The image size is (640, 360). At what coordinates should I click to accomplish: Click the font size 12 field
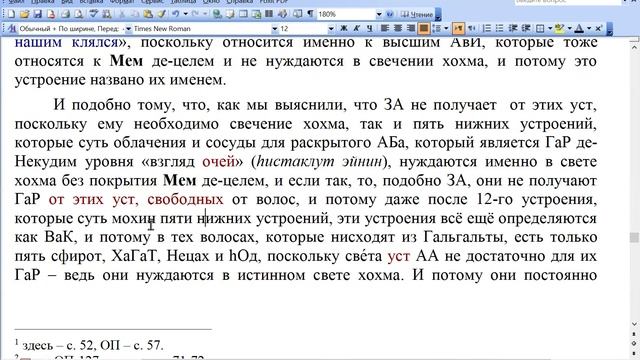[303, 28]
